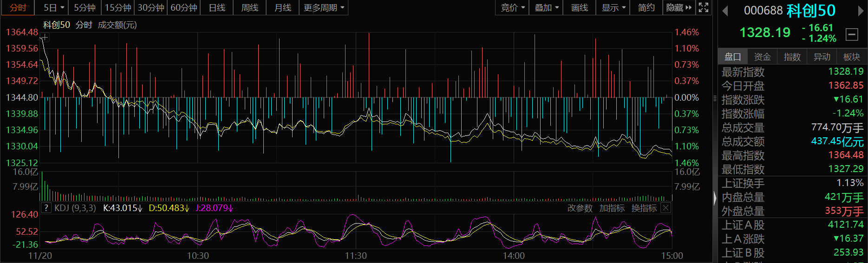Viewport: 868px width, 263px height.
Task: Collapse side panel using divider arrow
Action: click(715, 199)
